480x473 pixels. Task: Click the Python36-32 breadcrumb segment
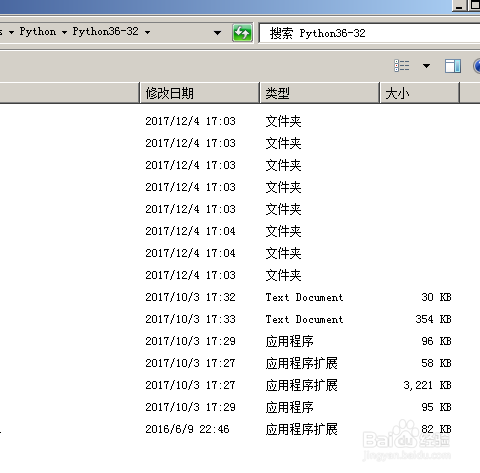105,32
